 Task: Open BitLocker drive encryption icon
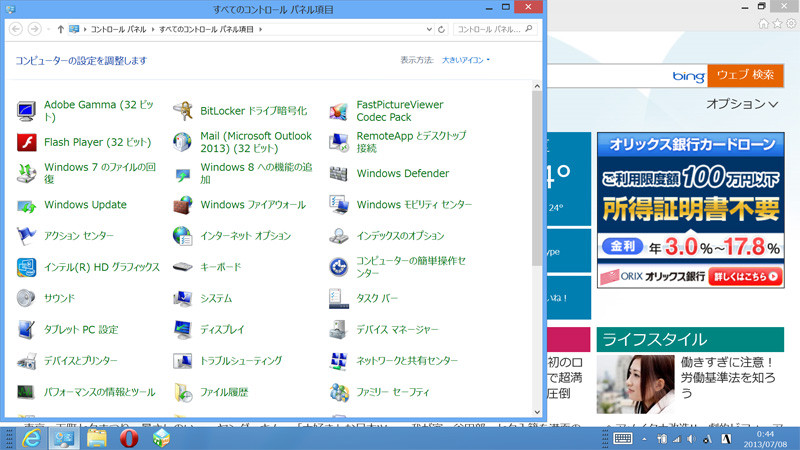(x=182, y=111)
